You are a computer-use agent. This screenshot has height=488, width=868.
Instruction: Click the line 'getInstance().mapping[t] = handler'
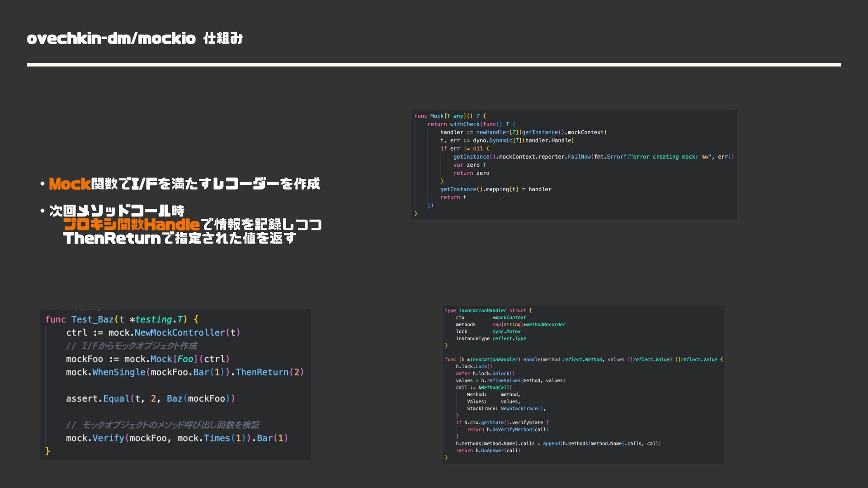click(496, 189)
